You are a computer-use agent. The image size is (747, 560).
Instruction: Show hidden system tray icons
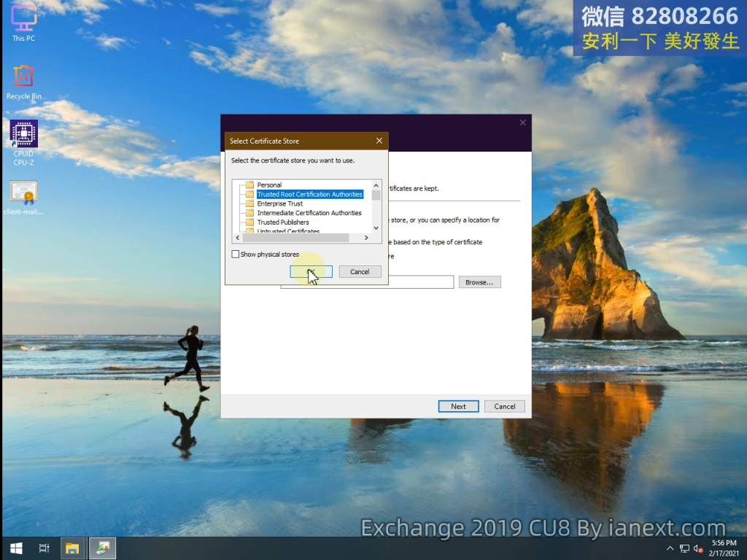click(670, 548)
